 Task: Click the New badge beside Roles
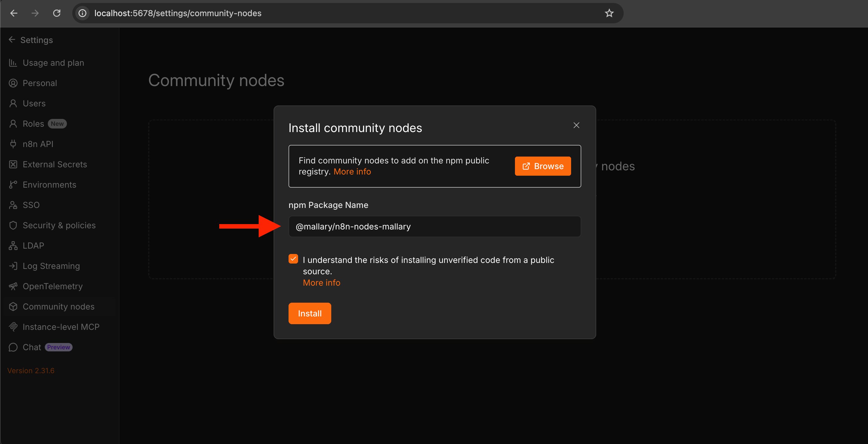click(57, 124)
